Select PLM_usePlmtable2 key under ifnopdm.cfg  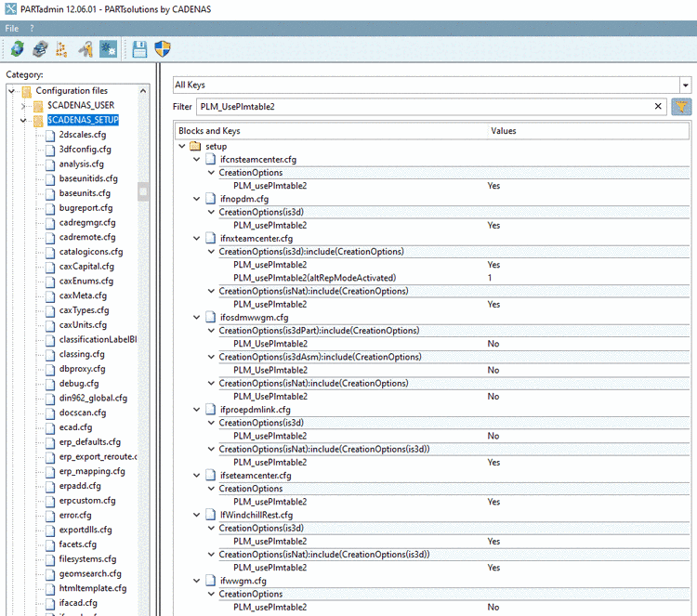coord(270,226)
